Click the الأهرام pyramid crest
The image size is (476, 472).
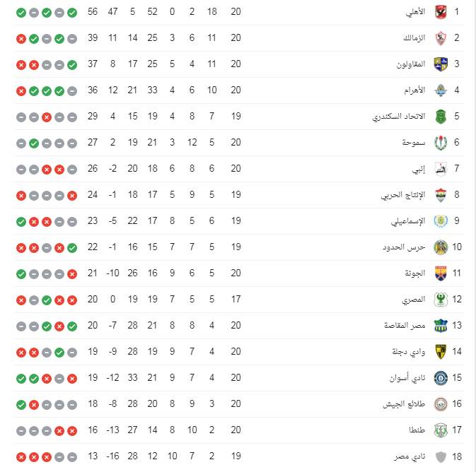[x=441, y=90]
